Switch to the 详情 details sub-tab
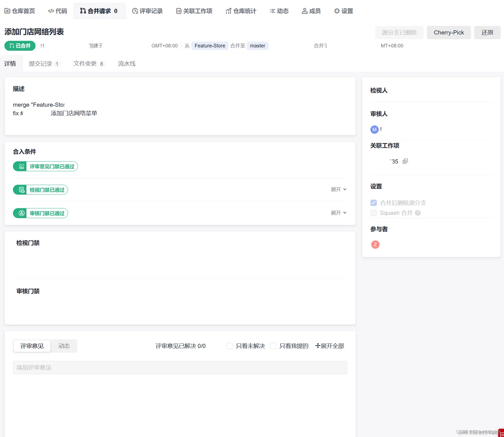This screenshot has height=437, width=504. 10,64
